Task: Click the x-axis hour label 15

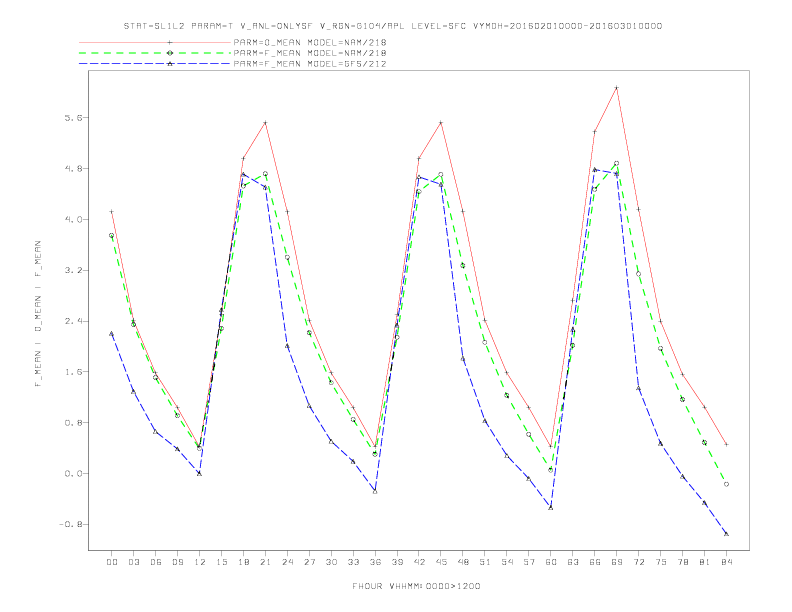Action: click(221, 562)
